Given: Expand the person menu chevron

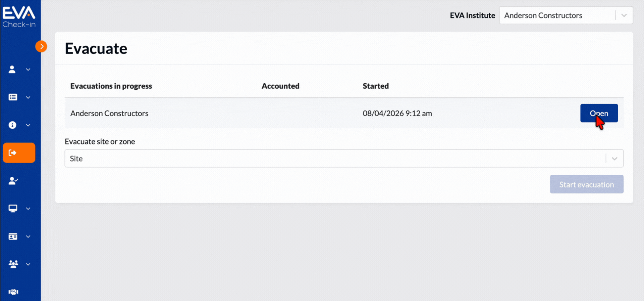Looking at the screenshot, I should [28, 70].
